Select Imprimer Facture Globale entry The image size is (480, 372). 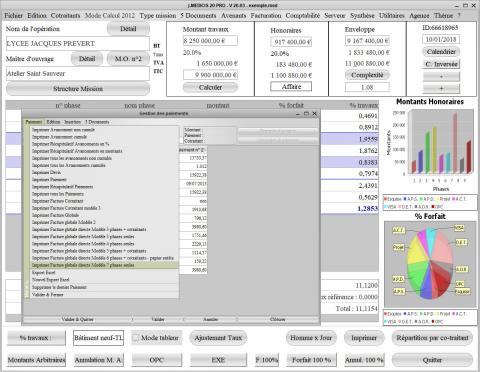click(104, 215)
